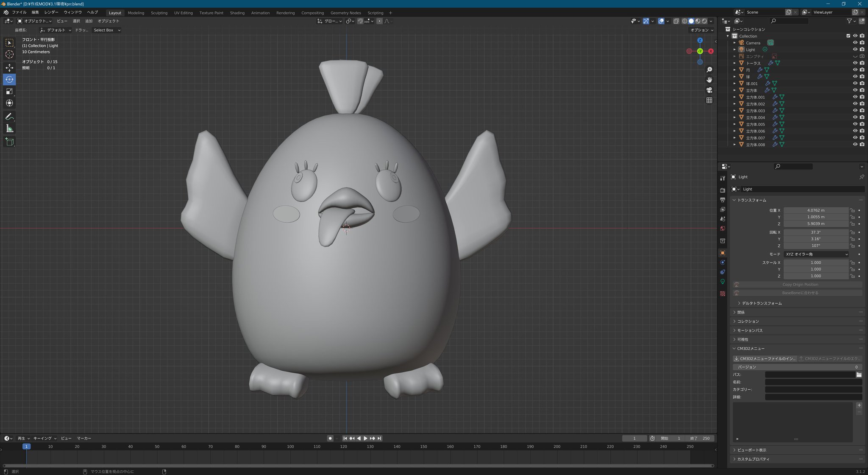
Task: Click CM3D2メニューファイルのイン... import button
Action: point(765,359)
